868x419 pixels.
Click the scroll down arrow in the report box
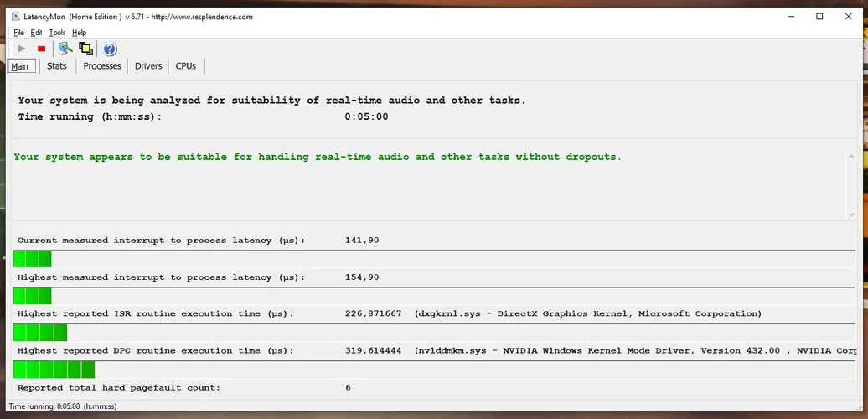click(x=851, y=215)
